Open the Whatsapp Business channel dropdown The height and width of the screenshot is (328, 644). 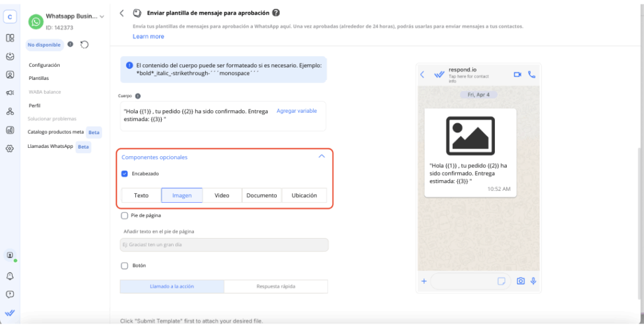pyautogui.click(x=102, y=16)
